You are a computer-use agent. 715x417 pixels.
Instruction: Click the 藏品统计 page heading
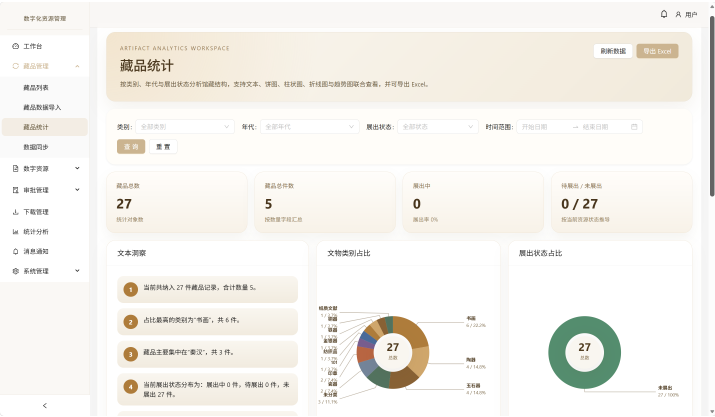coord(146,66)
